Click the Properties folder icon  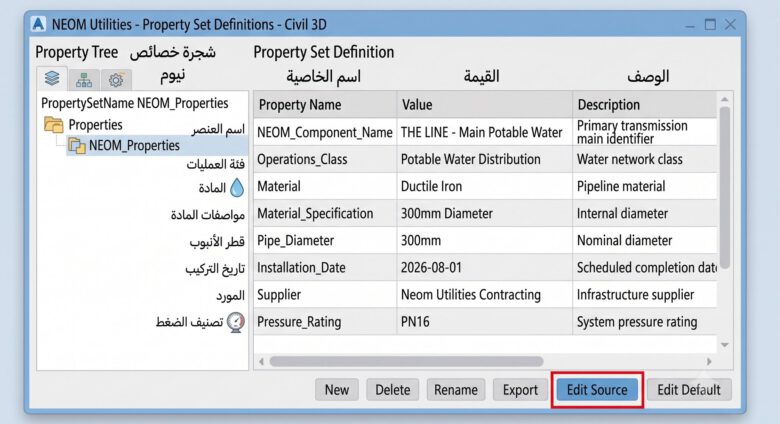(53, 124)
